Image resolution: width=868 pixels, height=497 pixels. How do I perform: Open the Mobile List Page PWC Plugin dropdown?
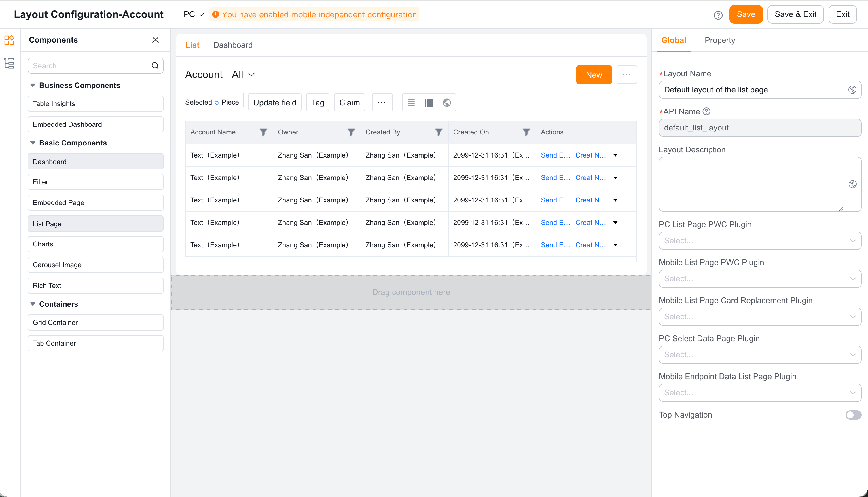pos(759,278)
